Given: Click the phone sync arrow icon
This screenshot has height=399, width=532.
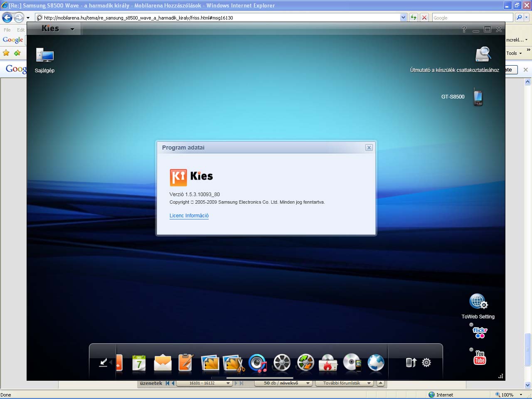Looking at the screenshot, I should point(411,362).
